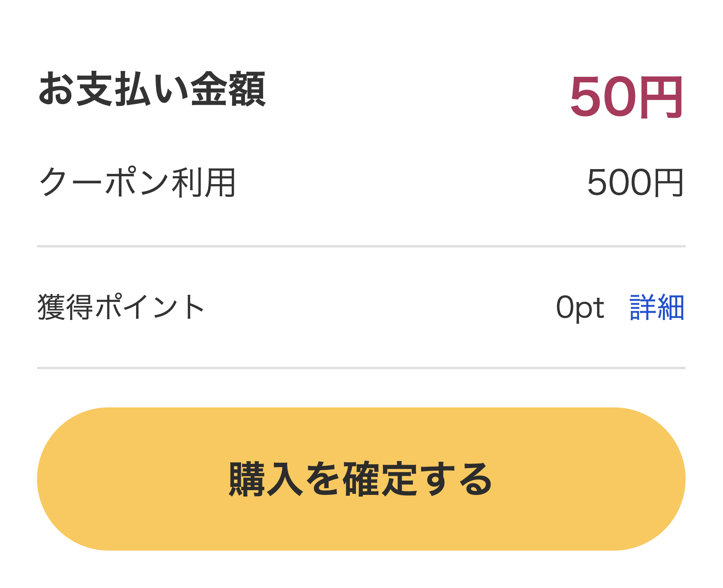Click the 0pt earned points value
723x588 pixels.
pyautogui.click(x=580, y=308)
